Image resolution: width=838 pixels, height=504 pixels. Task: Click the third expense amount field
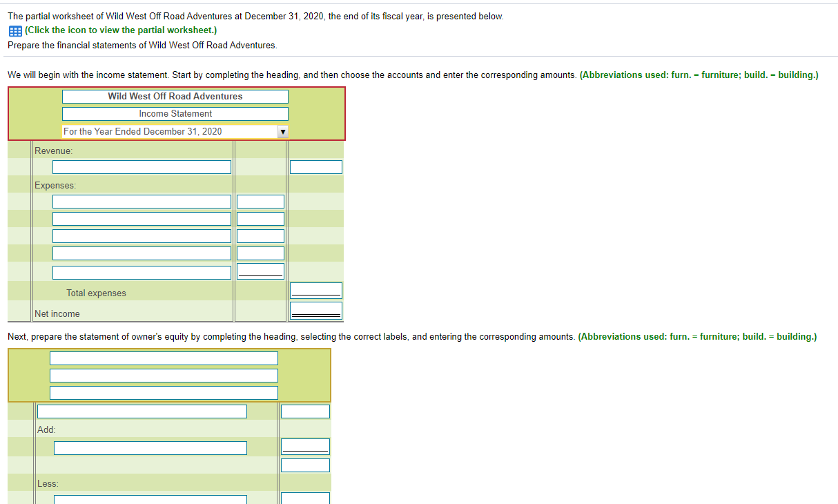(x=260, y=236)
